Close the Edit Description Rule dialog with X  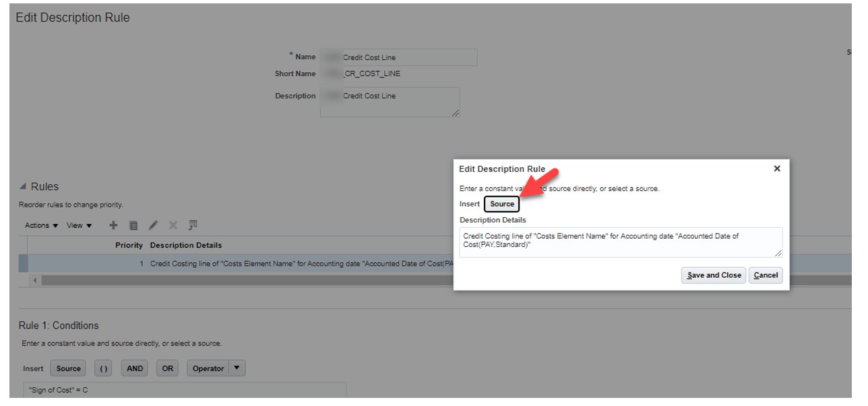coord(776,169)
